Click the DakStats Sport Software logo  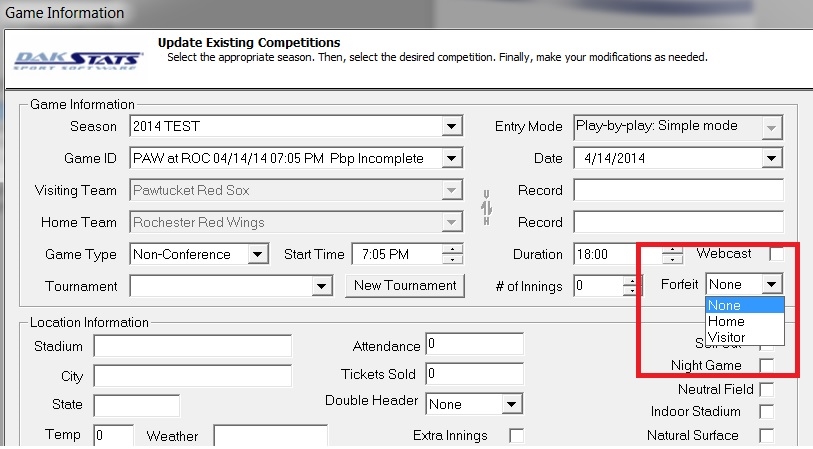77,57
